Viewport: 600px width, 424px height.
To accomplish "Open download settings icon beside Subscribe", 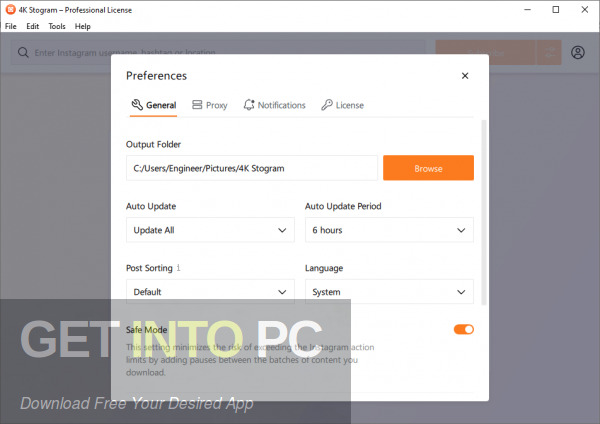I will pos(549,52).
